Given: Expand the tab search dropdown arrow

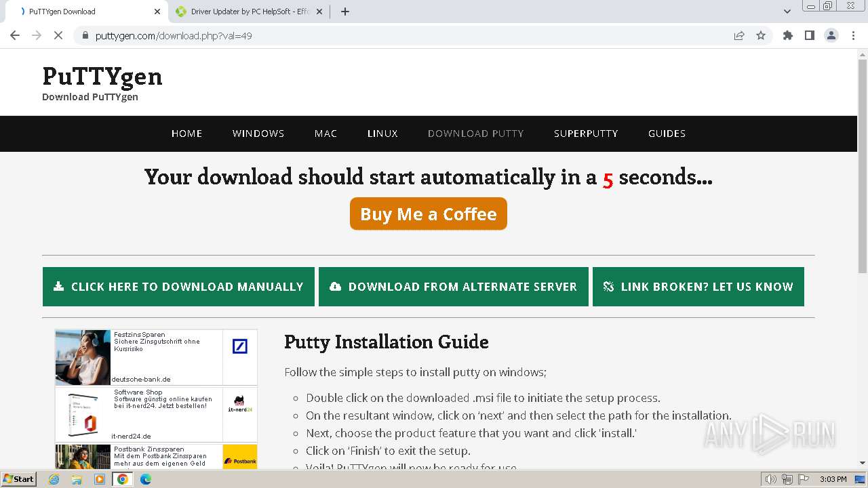Looking at the screenshot, I should 787,12.
